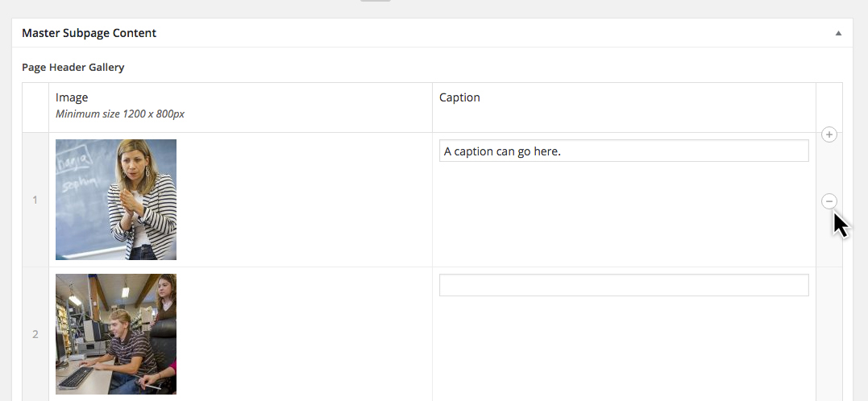Add a row with the plus icon
Screen dimensions: 868x401
[829, 134]
